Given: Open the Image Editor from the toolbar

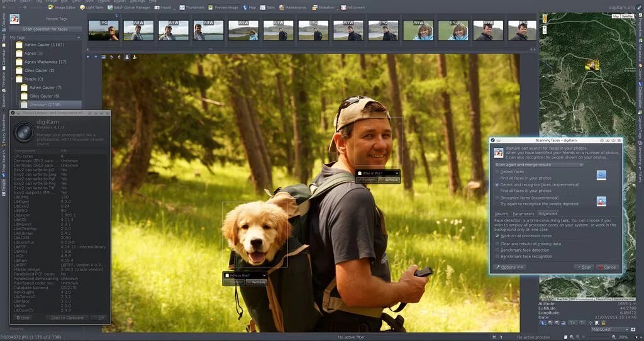Looking at the screenshot, I should [62, 8].
